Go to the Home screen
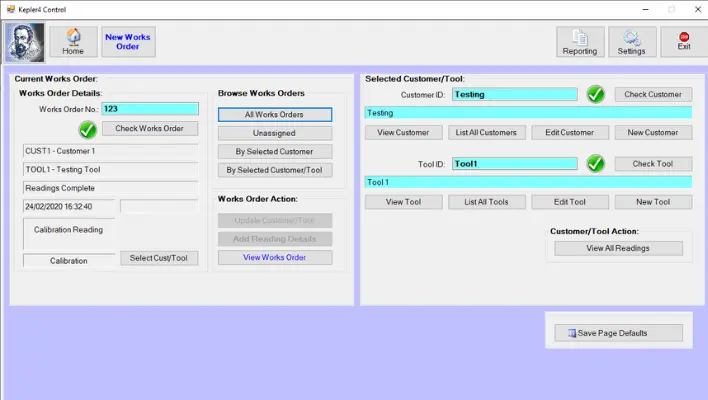The height and width of the screenshot is (400, 708). coord(73,42)
